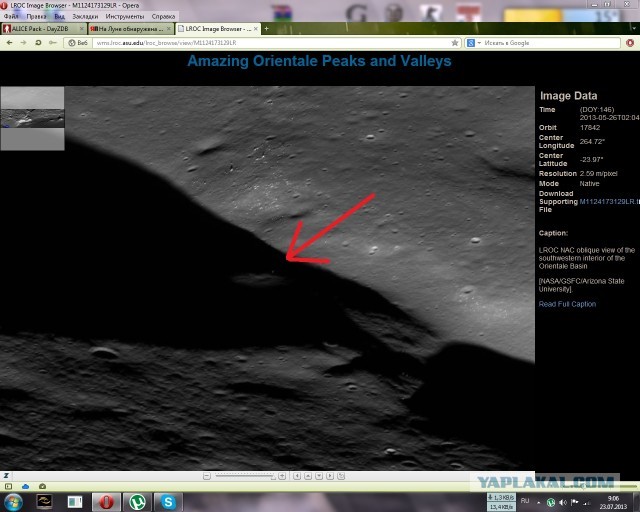This screenshot has width=640, height=512.
Task: Open the Закладки menu
Action: pyautogui.click(x=84, y=16)
